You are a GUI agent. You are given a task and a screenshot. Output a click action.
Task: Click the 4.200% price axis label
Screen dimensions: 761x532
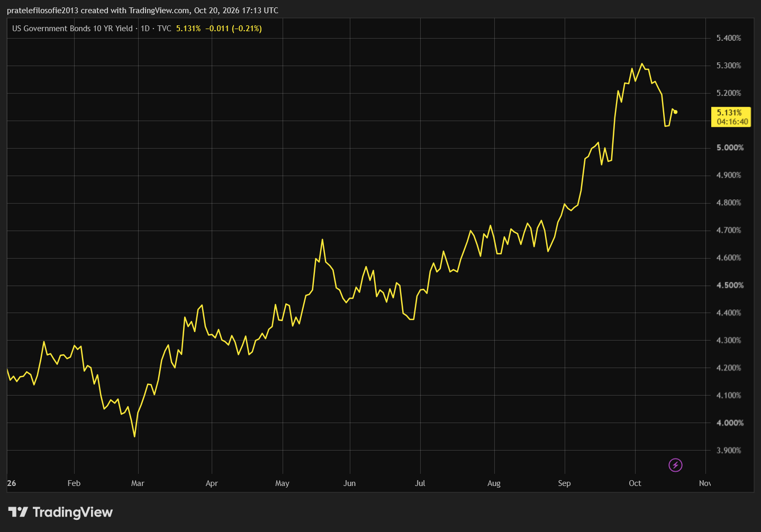729,368
